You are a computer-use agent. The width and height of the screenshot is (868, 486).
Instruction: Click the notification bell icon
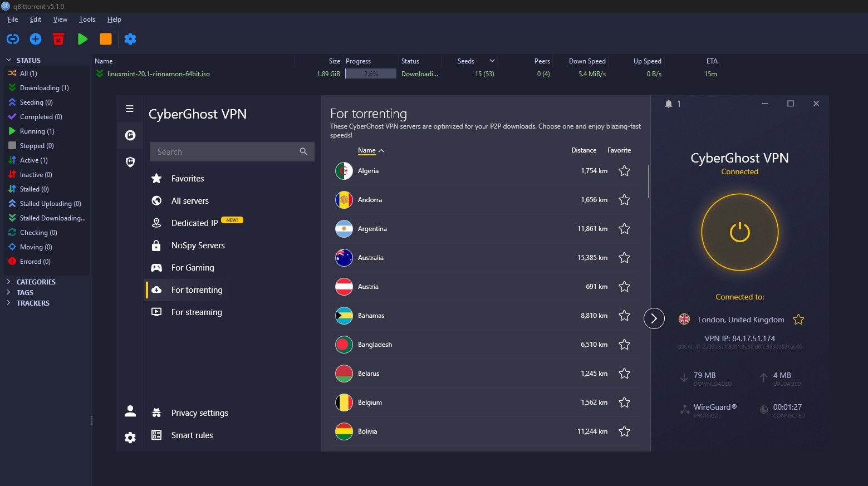[669, 104]
